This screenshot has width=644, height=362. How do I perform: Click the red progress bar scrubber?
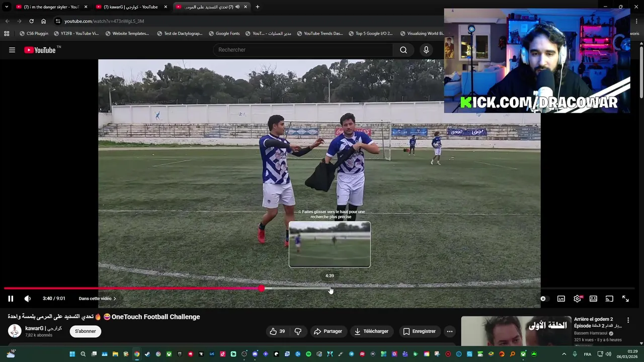262,289
